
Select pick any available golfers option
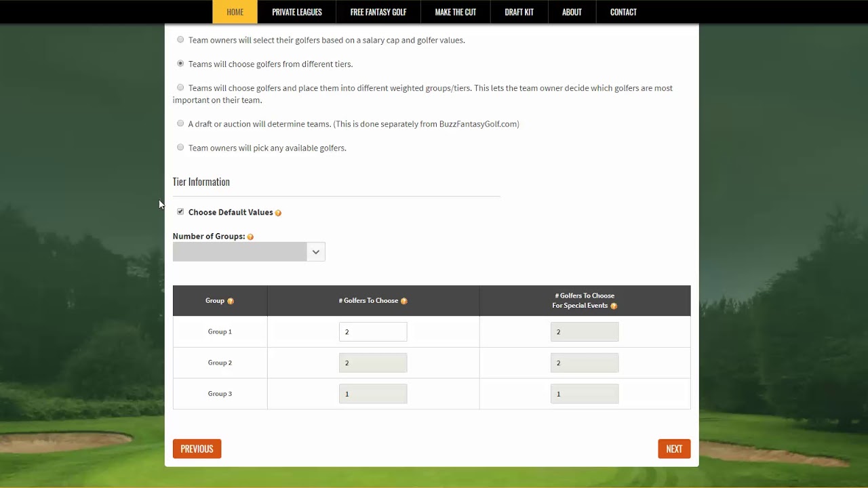click(180, 147)
